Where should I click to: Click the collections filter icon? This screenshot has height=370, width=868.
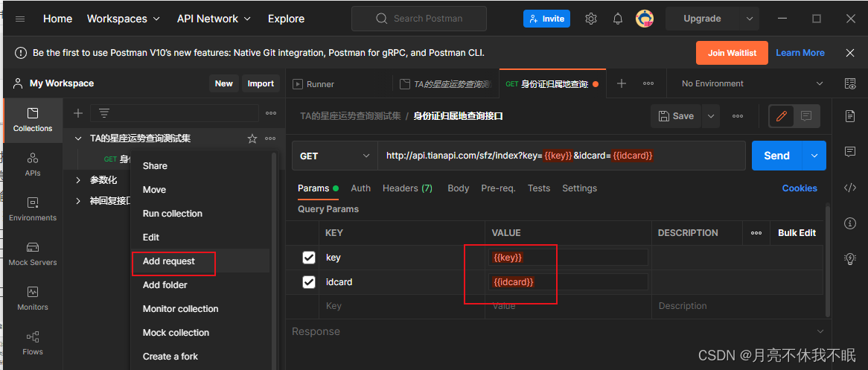103,113
